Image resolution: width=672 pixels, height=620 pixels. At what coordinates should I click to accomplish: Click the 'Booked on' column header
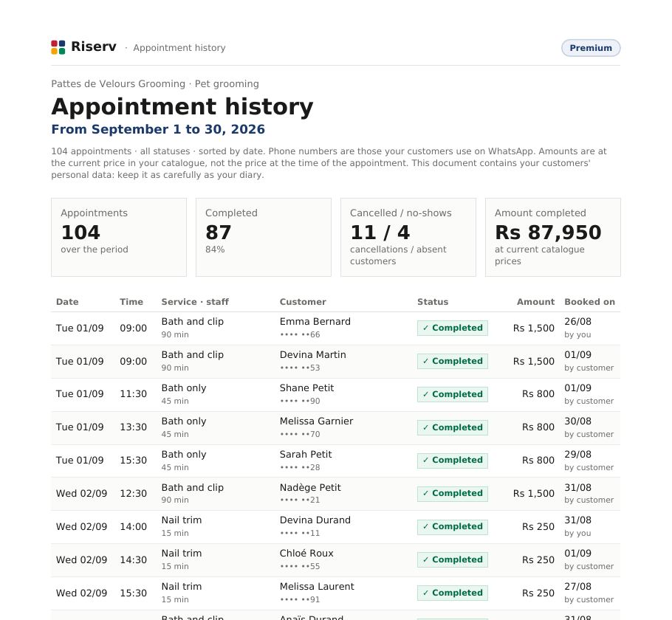pyautogui.click(x=590, y=302)
